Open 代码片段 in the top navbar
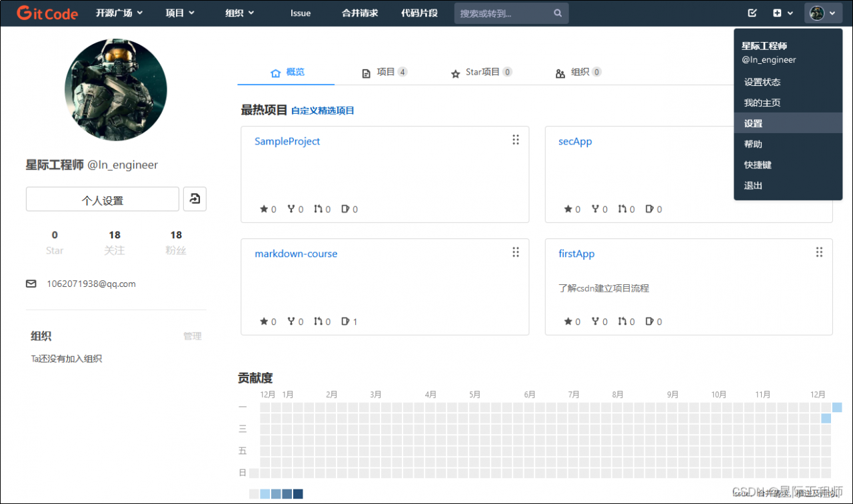 (x=420, y=13)
